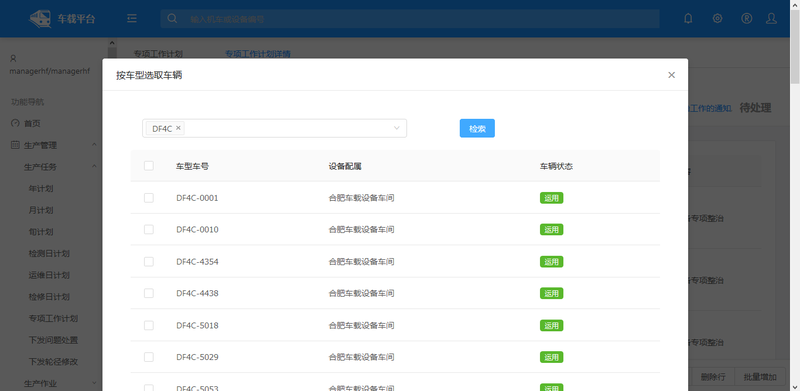800x391 pixels.
Task: Click the 车型车号 column header
Action: (x=192, y=166)
